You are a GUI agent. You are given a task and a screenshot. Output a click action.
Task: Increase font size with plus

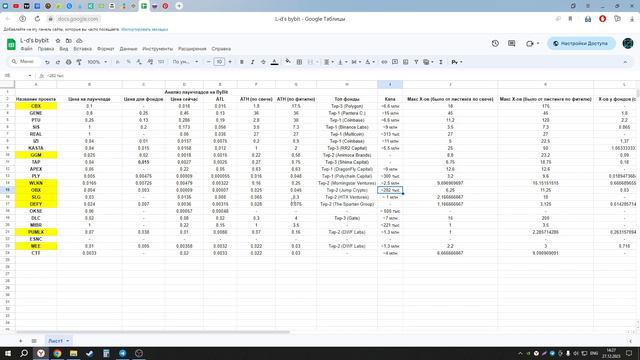coord(230,62)
